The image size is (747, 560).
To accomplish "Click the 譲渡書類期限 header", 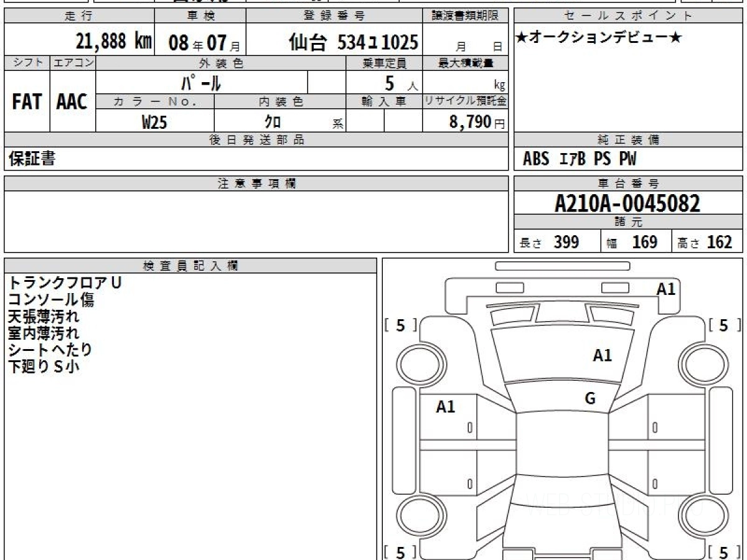I will click(x=466, y=16).
